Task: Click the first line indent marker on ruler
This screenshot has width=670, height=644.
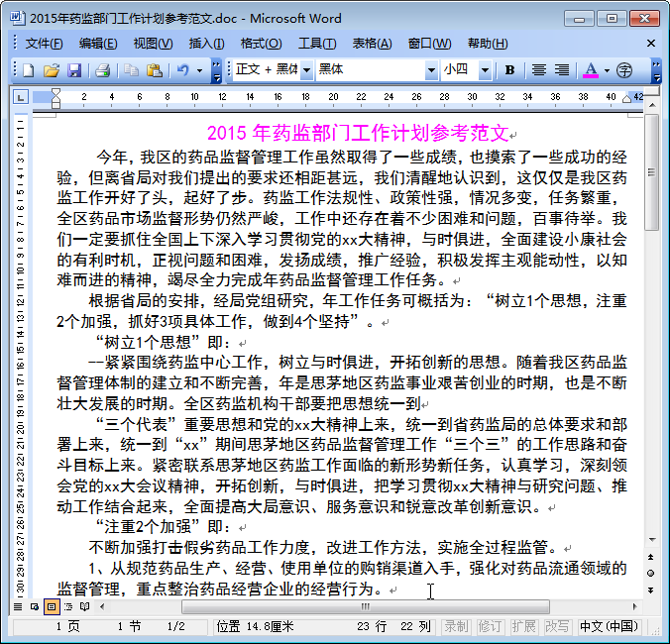Action: tap(56, 92)
